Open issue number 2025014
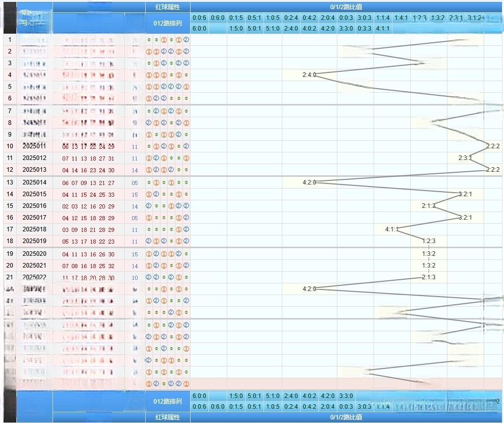Viewport: 504px width, 423px height. point(34,182)
